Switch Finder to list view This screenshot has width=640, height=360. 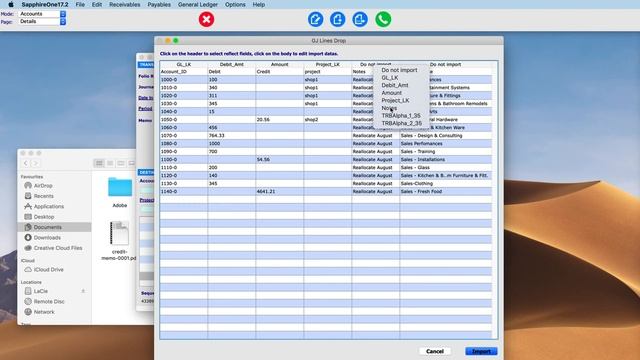(110, 163)
